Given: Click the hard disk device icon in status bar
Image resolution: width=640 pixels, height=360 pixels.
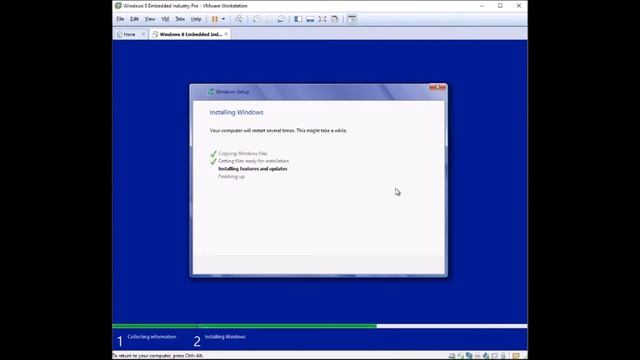Looking at the screenshot, I should tap(452, 356).
